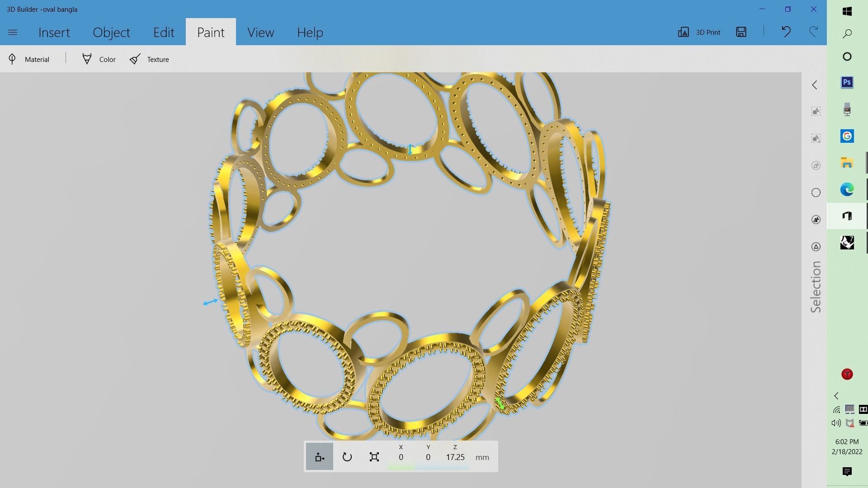Click the mm units label
This screenshot has height=488, width=868.
pyautogui.click(x=482, y=457)
